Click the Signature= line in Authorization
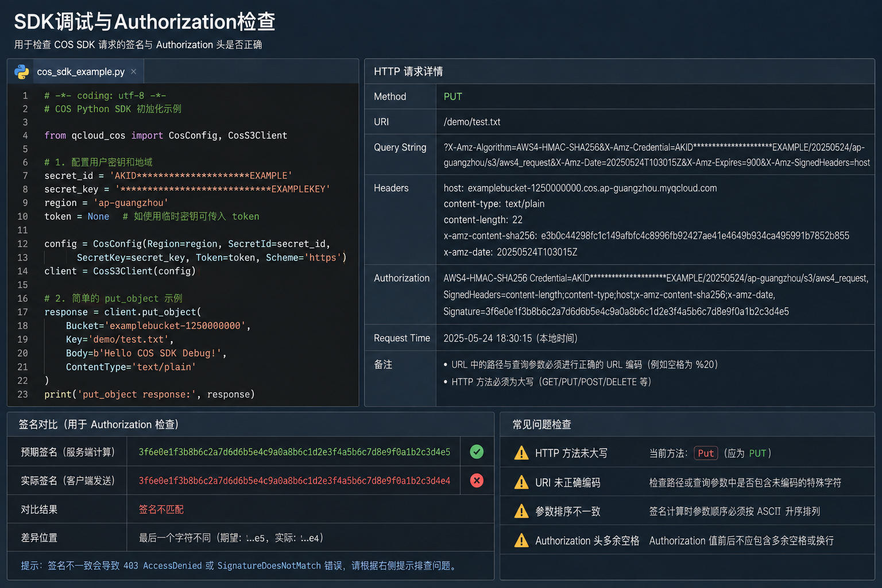 [616, 311]
